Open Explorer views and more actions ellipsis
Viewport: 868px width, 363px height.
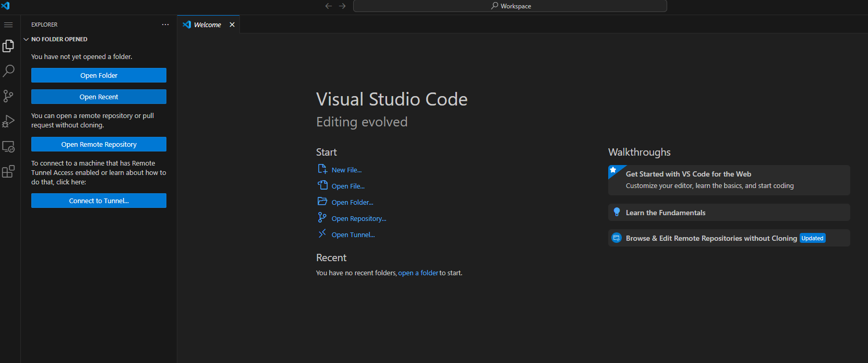[x=165, y=25]
